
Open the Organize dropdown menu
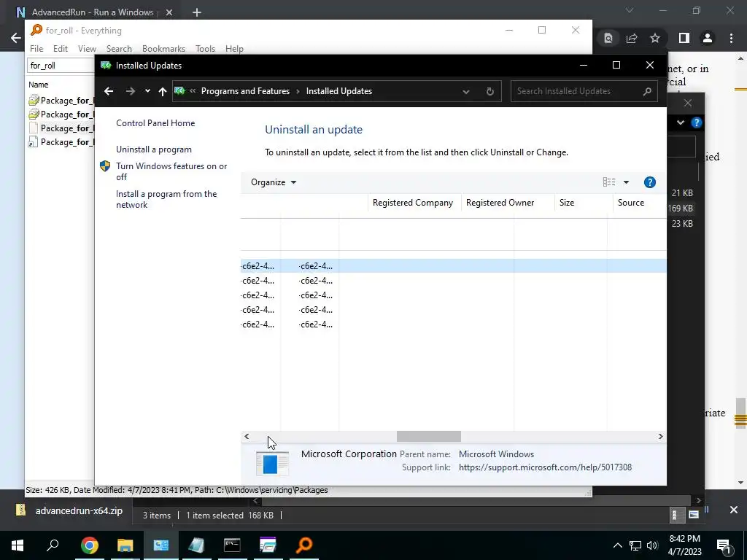click(x=274, y=182)
